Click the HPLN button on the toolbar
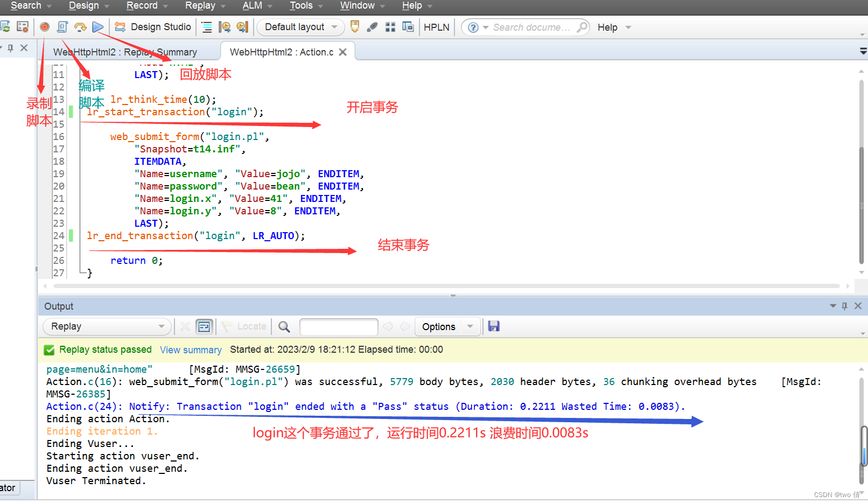 click(436, 27)
